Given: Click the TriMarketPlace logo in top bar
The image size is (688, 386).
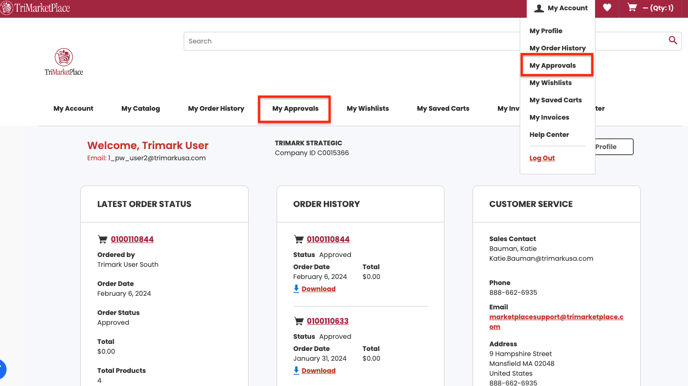Looking at the screenshot, I should (35, 8).
